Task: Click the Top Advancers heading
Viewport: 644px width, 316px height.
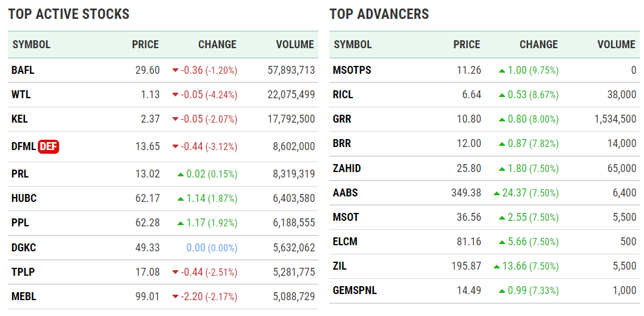Action: tap(379, 14)
